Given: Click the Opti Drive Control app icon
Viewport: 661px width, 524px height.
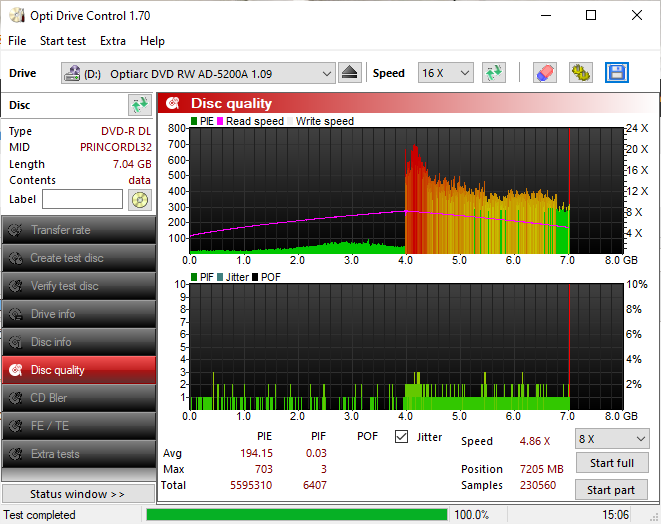Looking at the screenshot, I should tap(17, 16).
